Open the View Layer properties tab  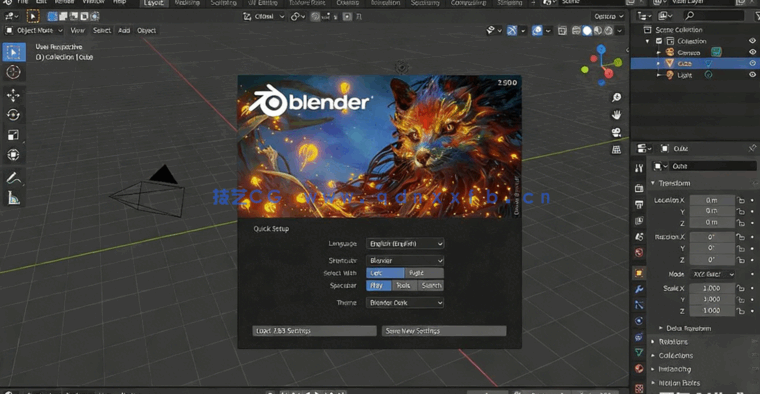(x=639, y=221)
